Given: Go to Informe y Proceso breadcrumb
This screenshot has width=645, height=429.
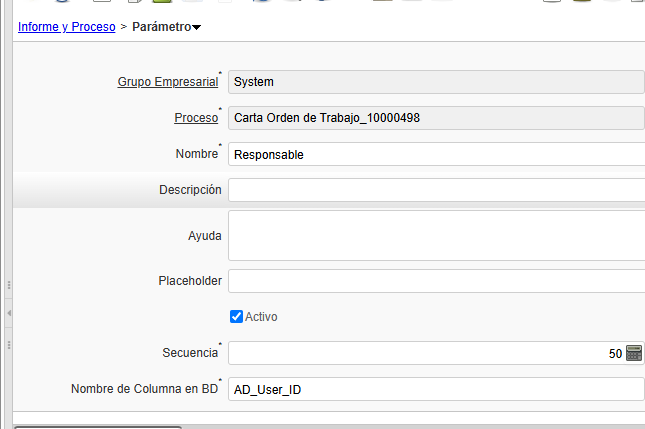Looking at the screenshot, I should 67,27.
